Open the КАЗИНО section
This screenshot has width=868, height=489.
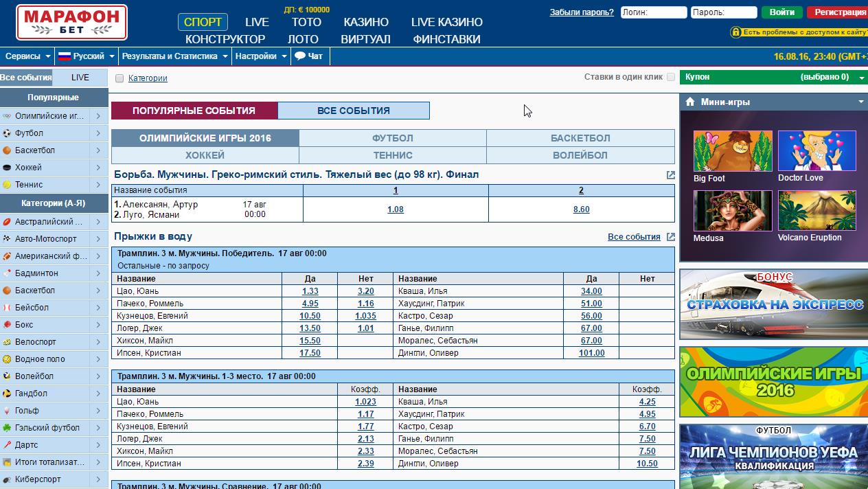tap(366, 22)
